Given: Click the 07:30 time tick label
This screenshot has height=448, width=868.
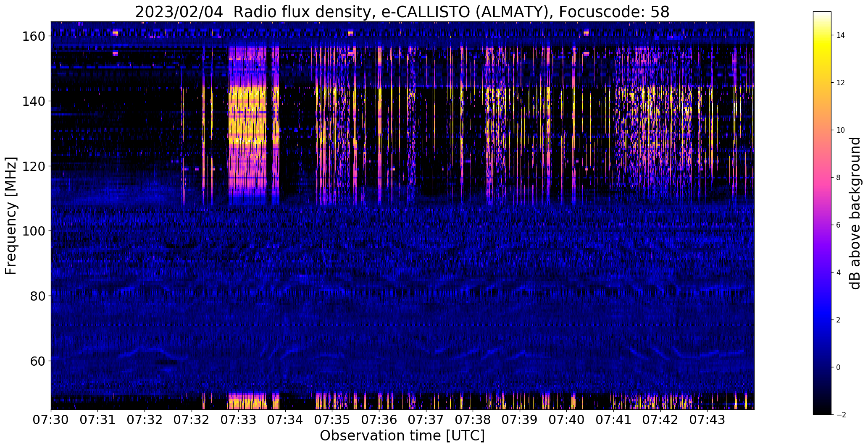Looking at the screenshot, I should [51, 419].
